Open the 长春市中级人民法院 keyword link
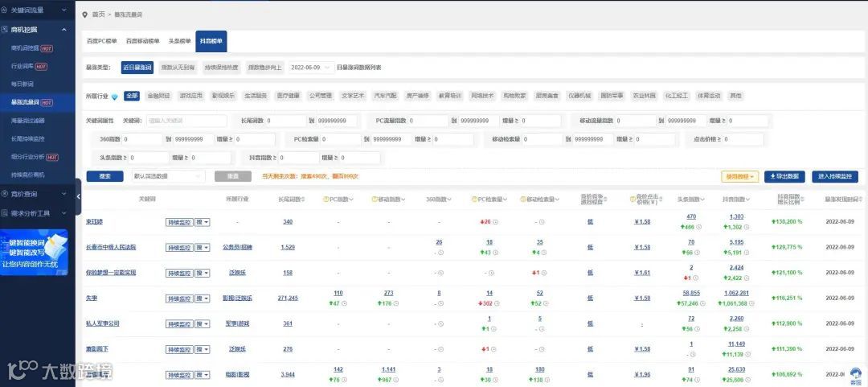The image size is (868, 387). click(x=111, y=247)
